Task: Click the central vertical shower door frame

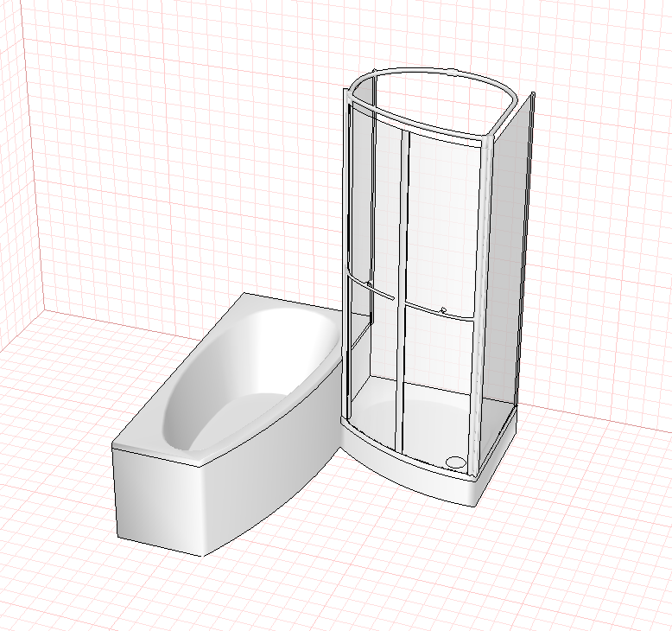Action: click(402, 291)
